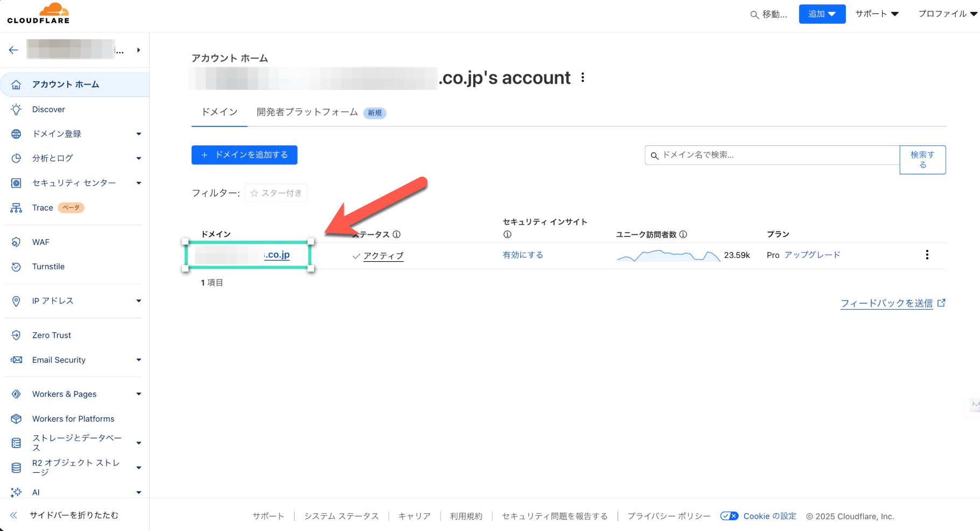Viewport: 980px width, 531px height.
Task: Click the システム ステータス footer link
Action: [x=341, y=516]
